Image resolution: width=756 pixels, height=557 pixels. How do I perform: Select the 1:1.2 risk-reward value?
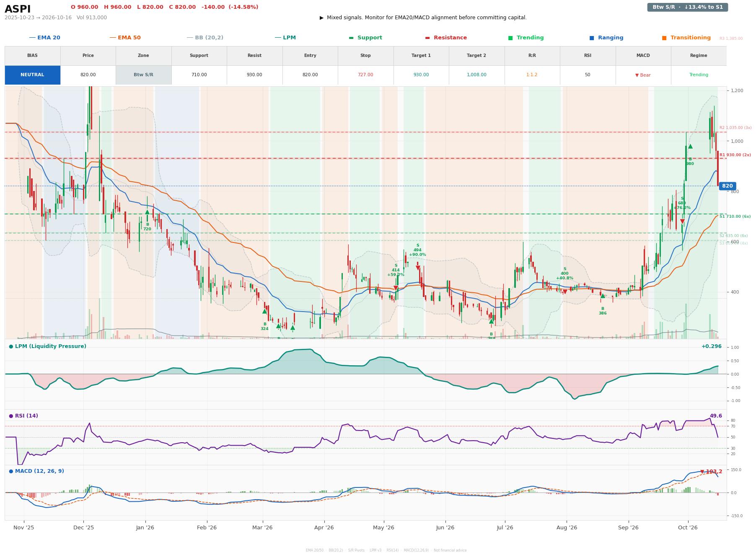532,75
